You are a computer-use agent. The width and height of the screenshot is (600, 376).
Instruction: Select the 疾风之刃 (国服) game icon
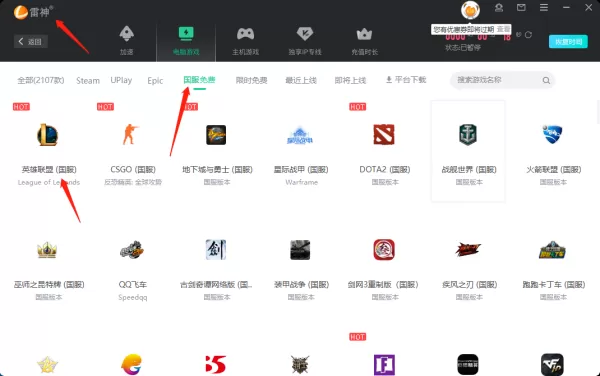coord(468,249)
